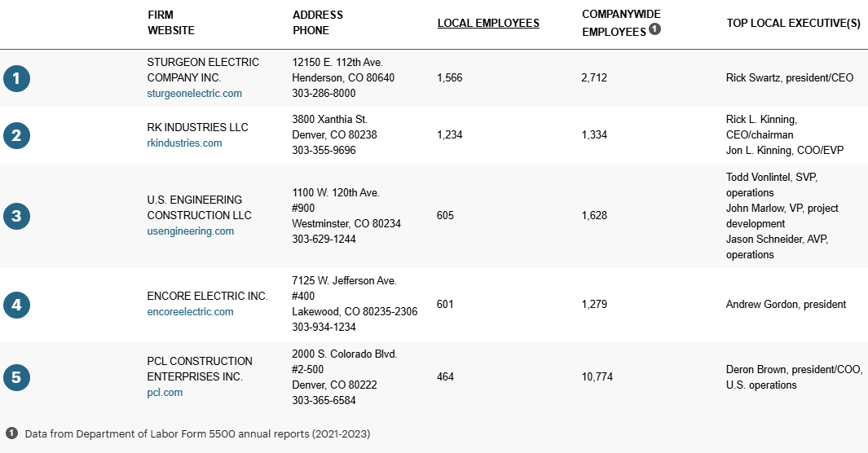Screen dimensions: 868x453
Task: Click the rank 2 circle badge
Action: click(16, 135)
